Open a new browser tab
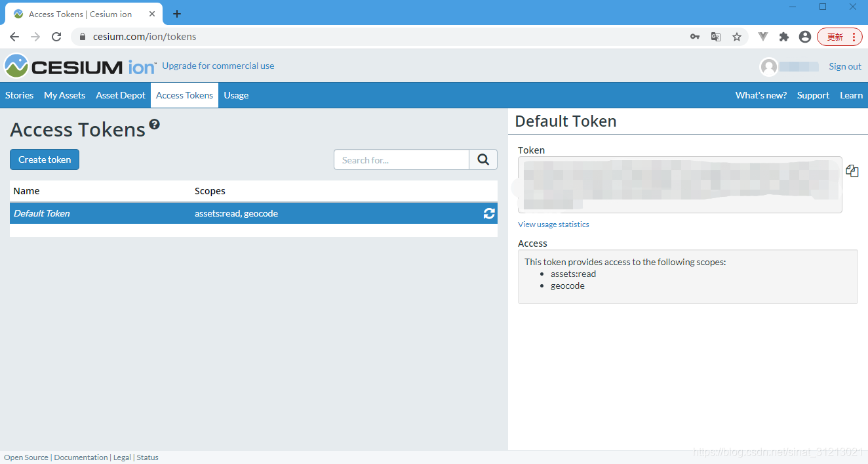This screenshot has width=868, height=464. (177, 14)
